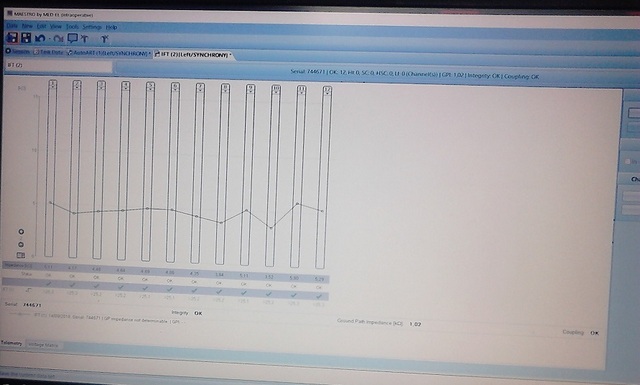Click the IFT (2) name input field
This screenshot has height=385, width=640.
tap(58, 65)
